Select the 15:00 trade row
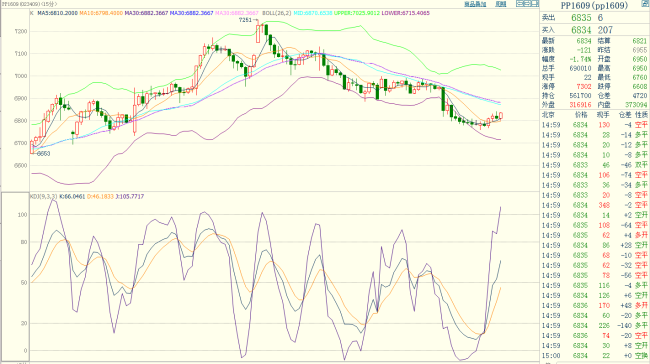 tap(595, 356)
